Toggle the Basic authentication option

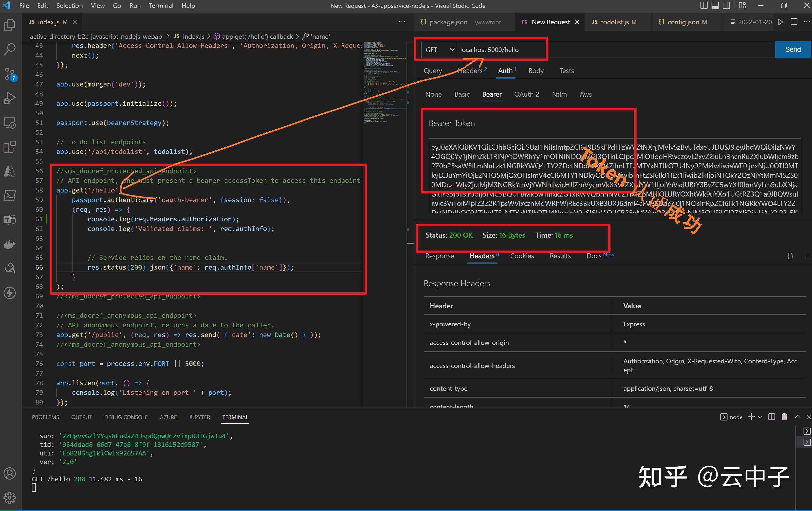click(461, 94)
